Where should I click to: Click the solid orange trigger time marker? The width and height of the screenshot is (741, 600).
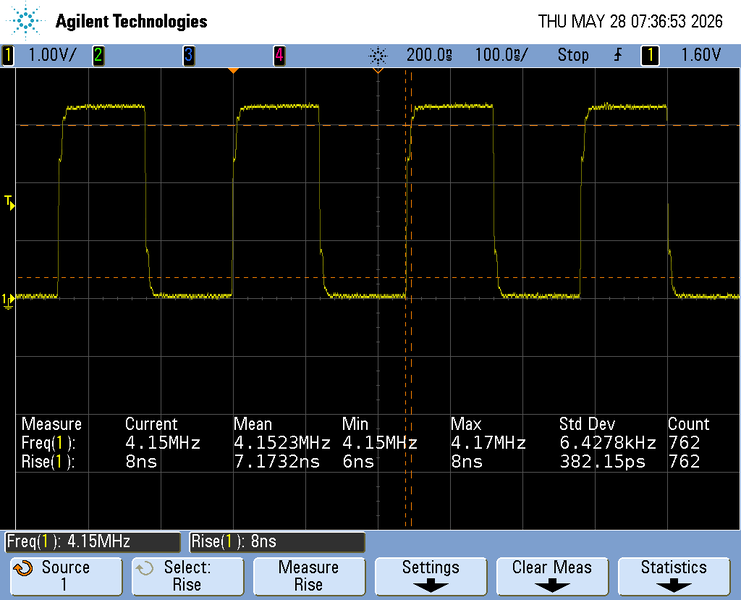[233, 70]
